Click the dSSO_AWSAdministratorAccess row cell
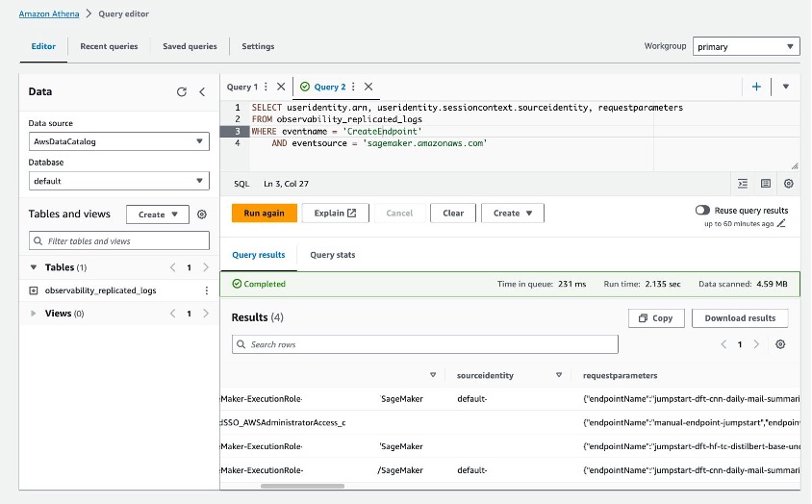 283,422
